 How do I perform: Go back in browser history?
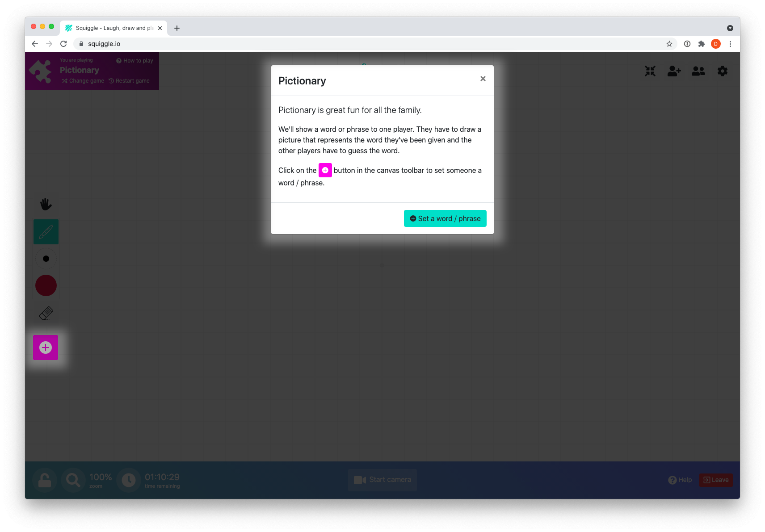[35, 44]
